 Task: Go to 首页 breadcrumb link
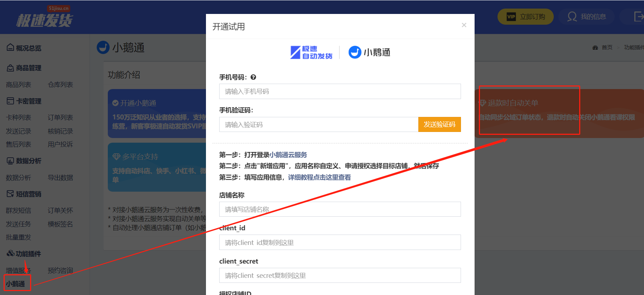[x=607, y=48]
